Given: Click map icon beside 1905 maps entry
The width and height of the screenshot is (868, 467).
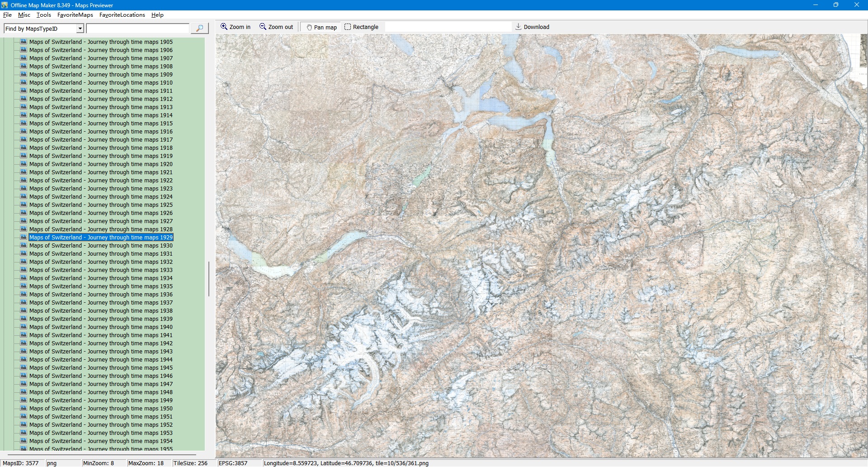Looking at the screenshot, I should [x=24, y=42].
